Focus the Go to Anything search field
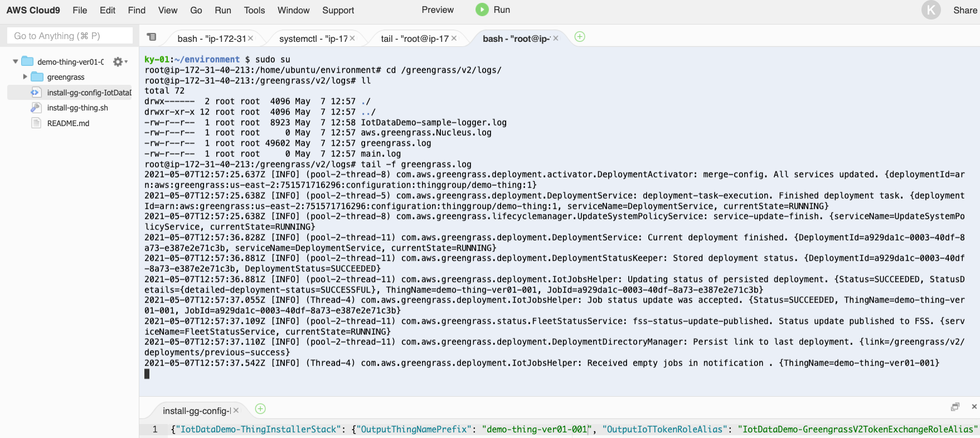 tap(70, 36)
